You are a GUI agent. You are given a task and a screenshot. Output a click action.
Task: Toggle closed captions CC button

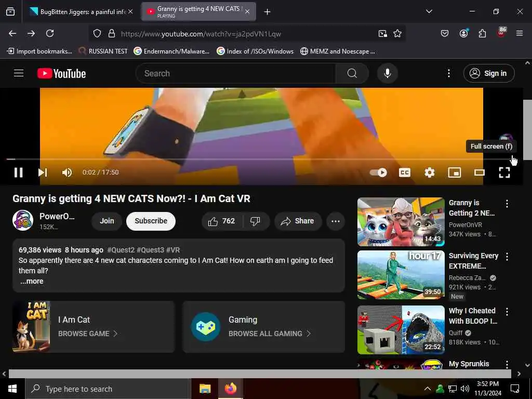click(404, 172)
